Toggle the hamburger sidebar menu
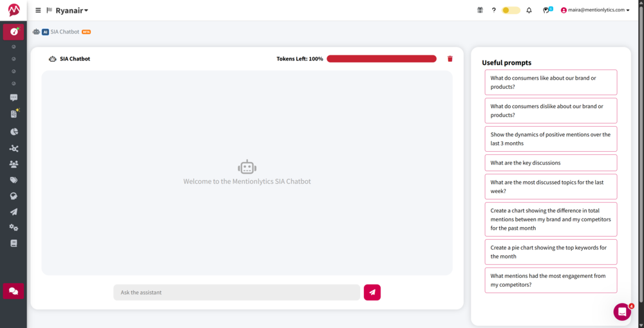Image resolution: width=644 pixels, height=328 pixels. click(38, 10)
